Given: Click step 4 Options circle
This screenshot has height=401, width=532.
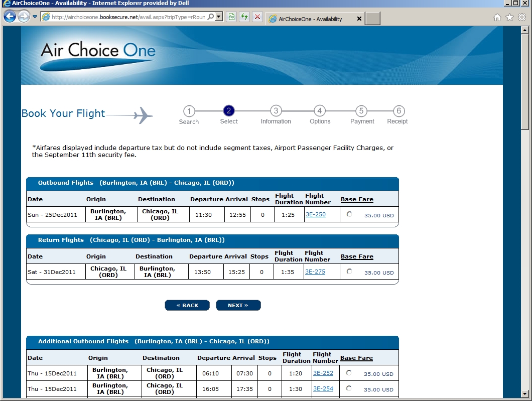Looking at the screenshot, I should pos(320,110).
